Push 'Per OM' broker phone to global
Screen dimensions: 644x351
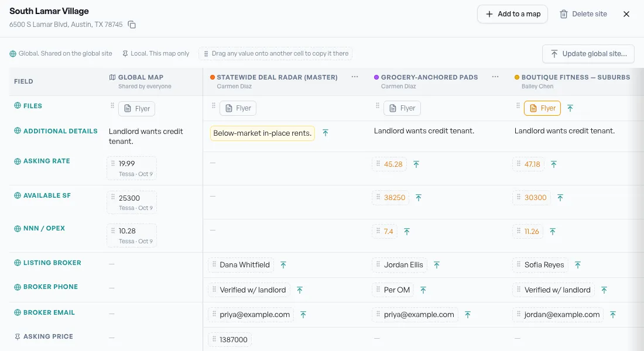(423, 290)
